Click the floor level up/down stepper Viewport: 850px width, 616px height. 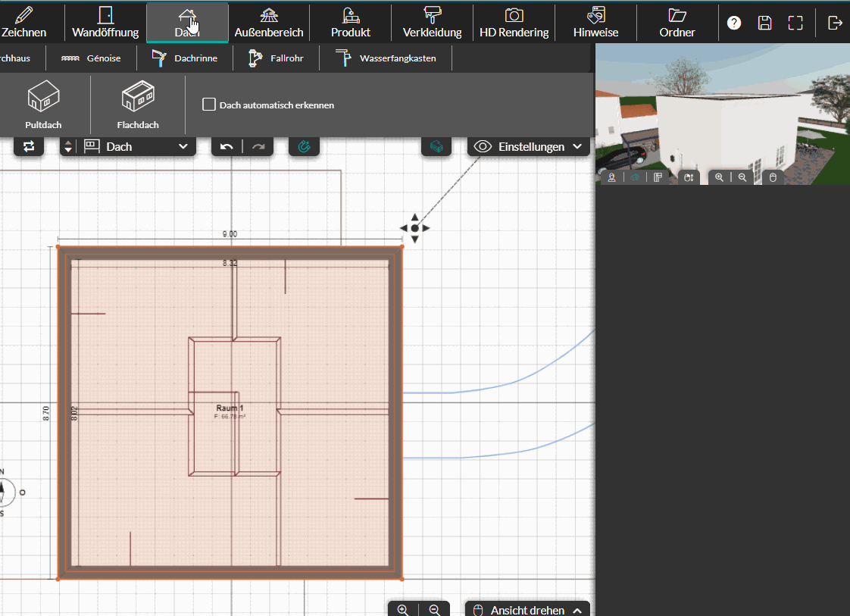tap(68, 146)
